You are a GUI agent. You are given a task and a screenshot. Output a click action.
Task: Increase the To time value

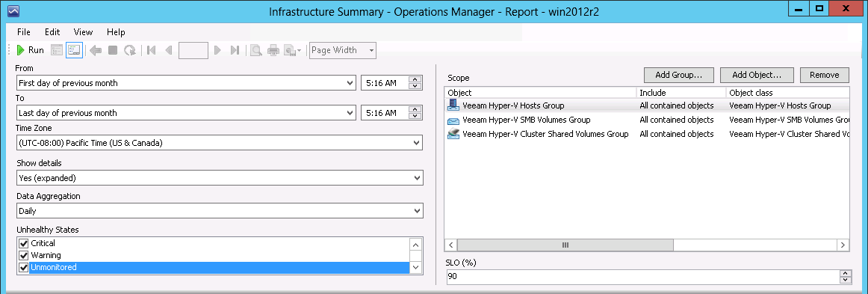(415, 109)
